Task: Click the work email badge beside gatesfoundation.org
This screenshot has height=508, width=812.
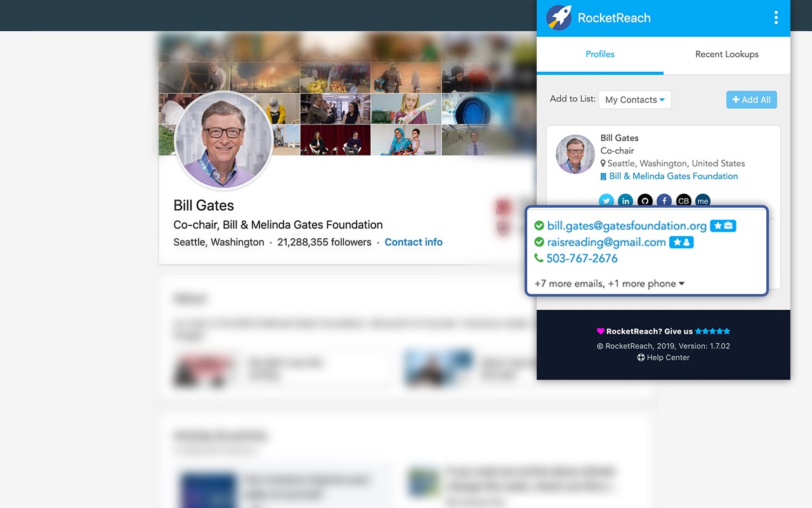Action: [x=723, y=225]
